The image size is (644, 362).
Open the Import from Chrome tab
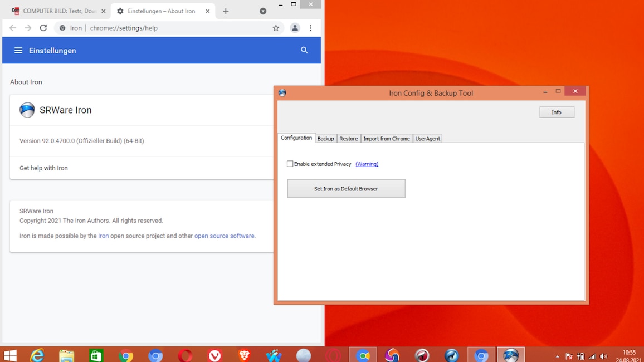click(387, 139)
